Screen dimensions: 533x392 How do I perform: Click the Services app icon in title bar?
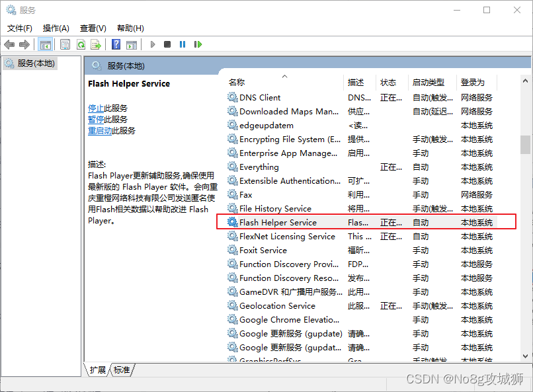click(11, 10)
